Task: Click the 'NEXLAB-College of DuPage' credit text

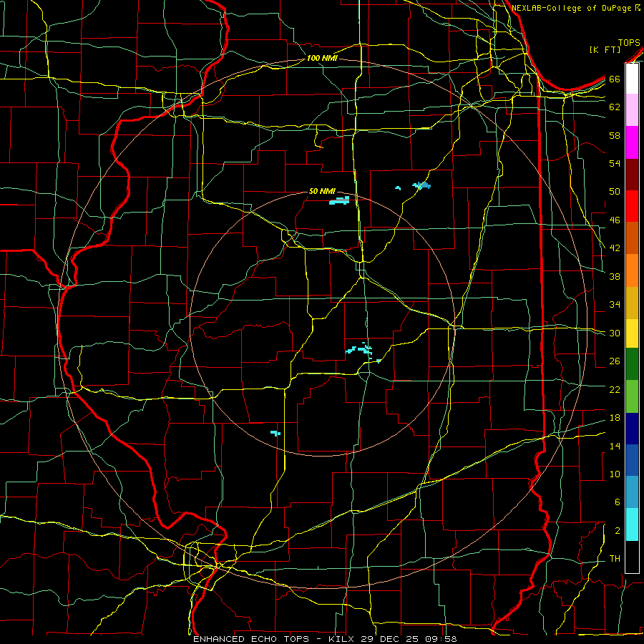Action: tap(572, 8)
